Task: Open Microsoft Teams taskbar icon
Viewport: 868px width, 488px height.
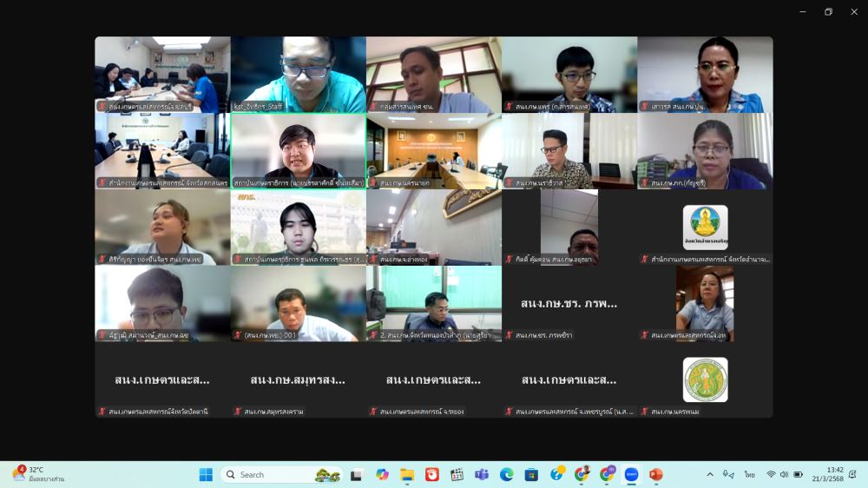Action: coord(482,474)
